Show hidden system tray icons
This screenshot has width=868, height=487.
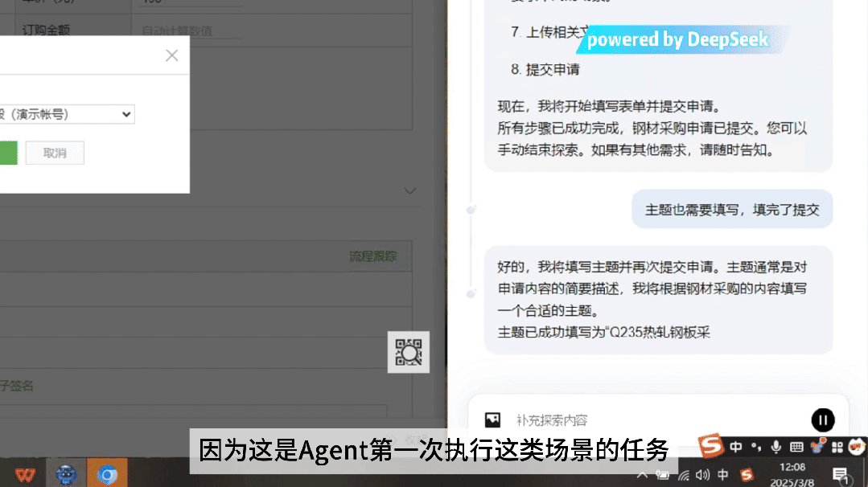pos(642,475)
